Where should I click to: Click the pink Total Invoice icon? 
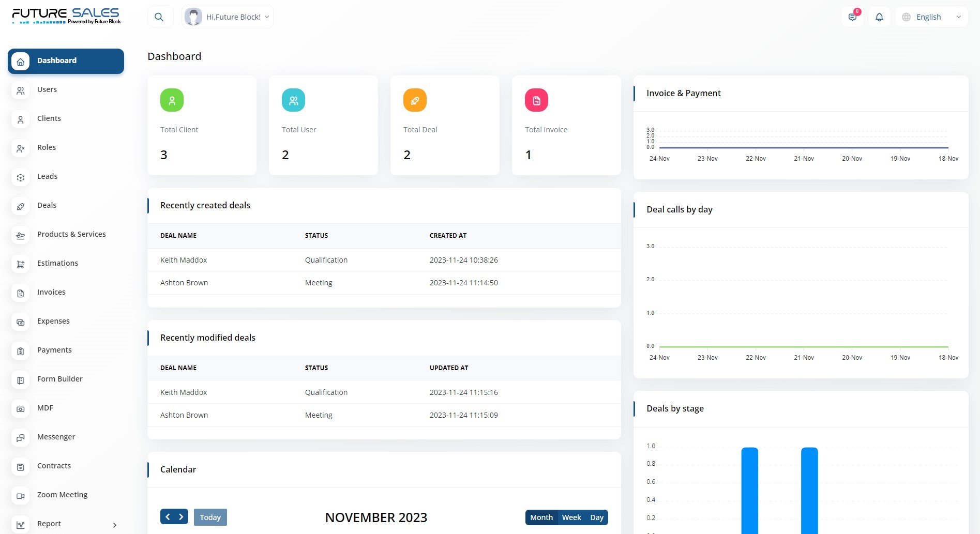tap(536, 100)
